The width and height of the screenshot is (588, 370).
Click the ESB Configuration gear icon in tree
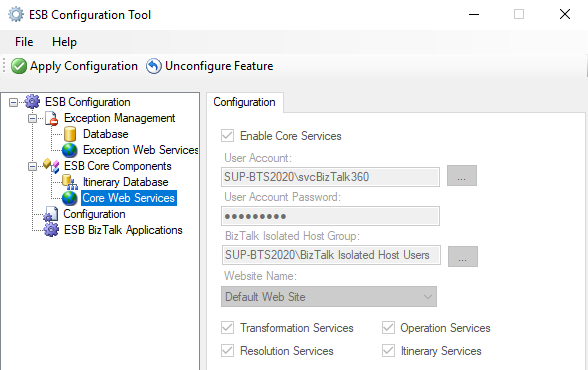click(x=32, y=102)
